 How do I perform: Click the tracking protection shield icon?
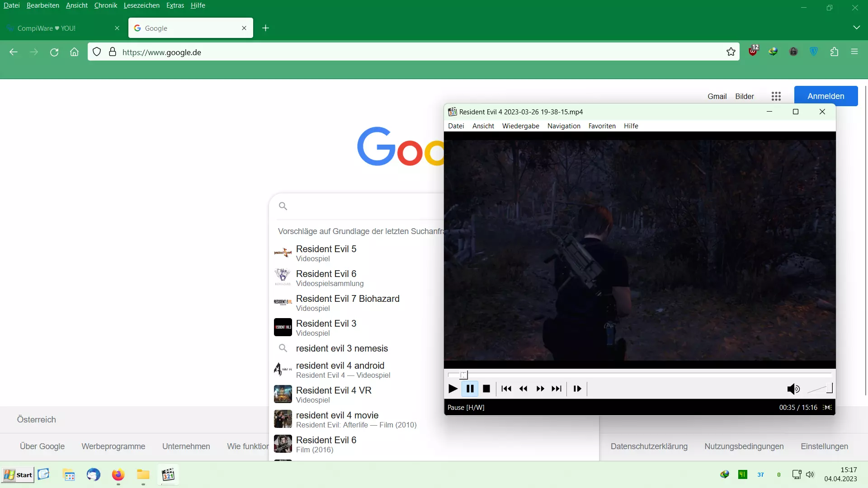97,52
